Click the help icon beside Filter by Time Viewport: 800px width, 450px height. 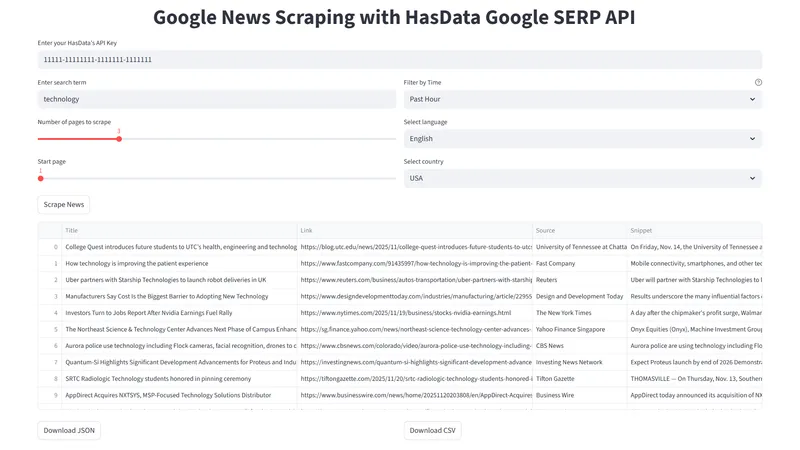click(758, 82)
